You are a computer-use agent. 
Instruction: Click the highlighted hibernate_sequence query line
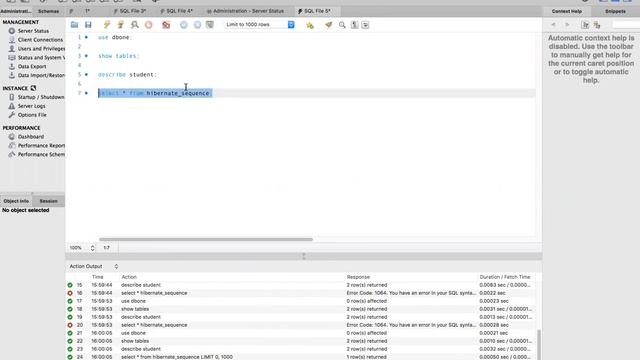point(155,93)
